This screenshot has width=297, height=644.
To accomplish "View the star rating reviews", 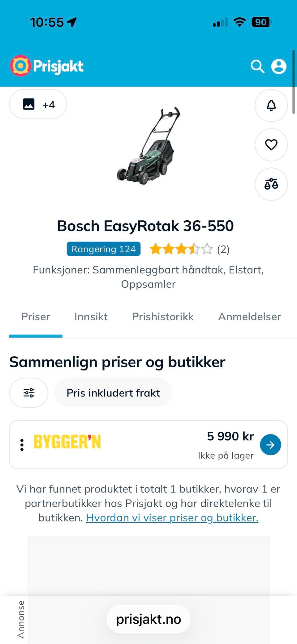I will [189, 249].
